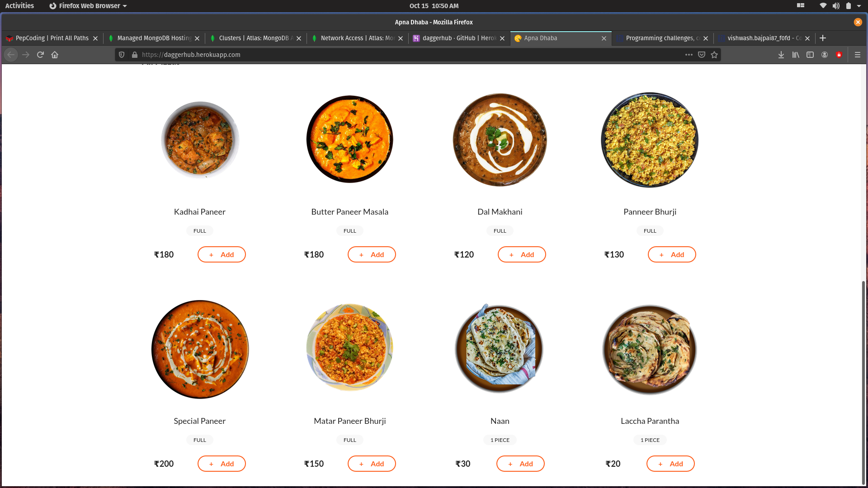Click the URL address bar
The image size is (868, 488).
click(407, 55)
